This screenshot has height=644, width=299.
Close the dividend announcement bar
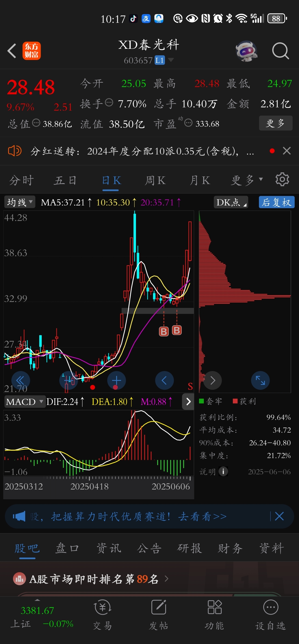tap(287, 151)
